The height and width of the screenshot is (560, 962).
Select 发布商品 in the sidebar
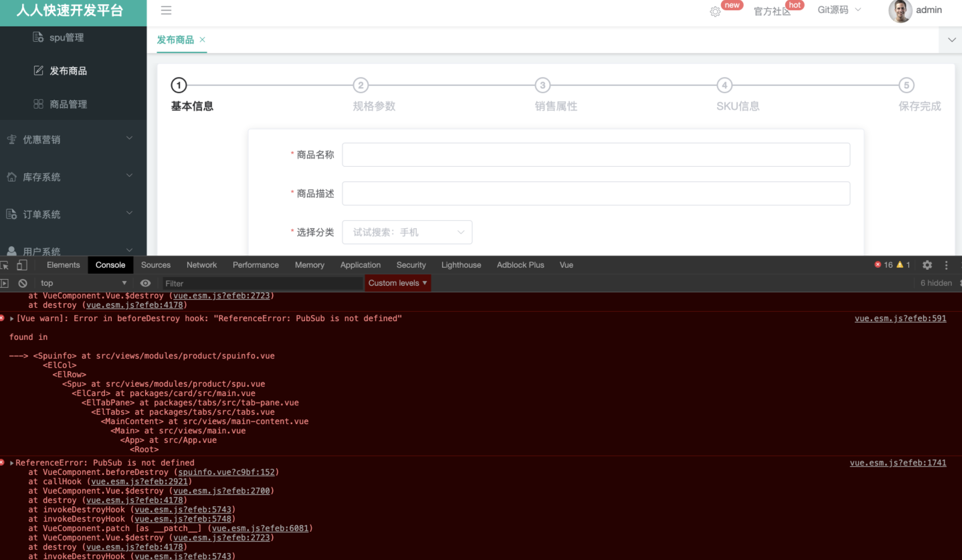[x=68, y=71]
